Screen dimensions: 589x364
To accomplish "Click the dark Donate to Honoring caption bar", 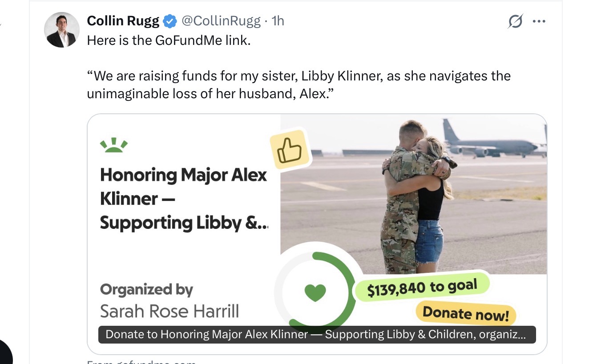I will click(x=317, y=335).
